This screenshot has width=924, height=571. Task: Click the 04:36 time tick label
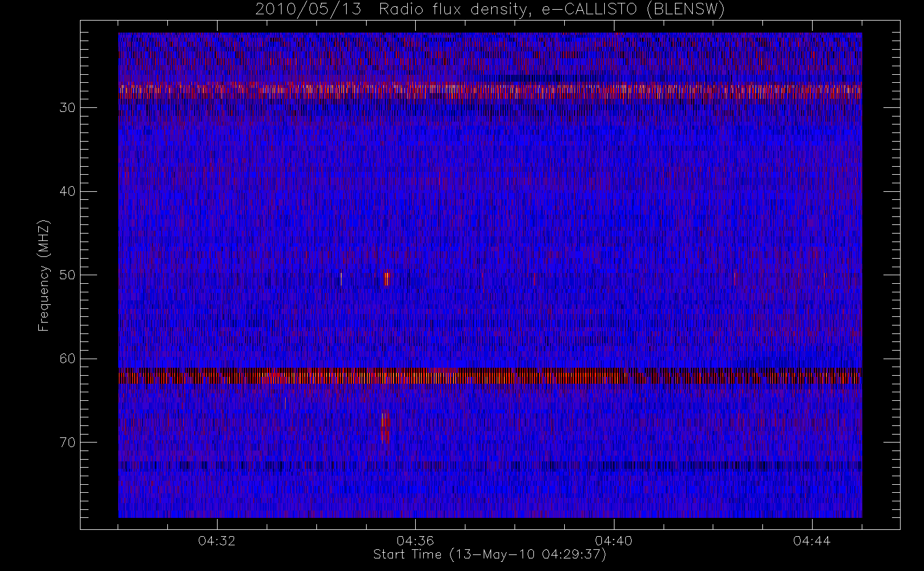415,541
